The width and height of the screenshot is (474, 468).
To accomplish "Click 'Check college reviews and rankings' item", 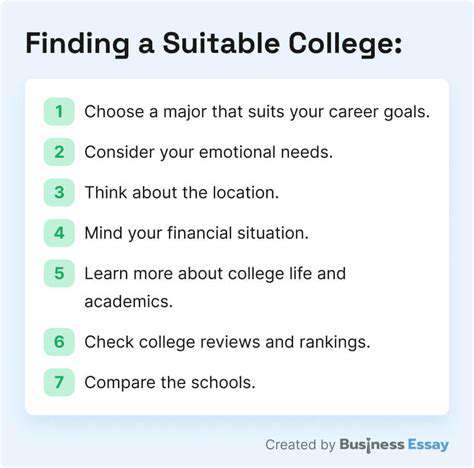I will pos(227,342).
